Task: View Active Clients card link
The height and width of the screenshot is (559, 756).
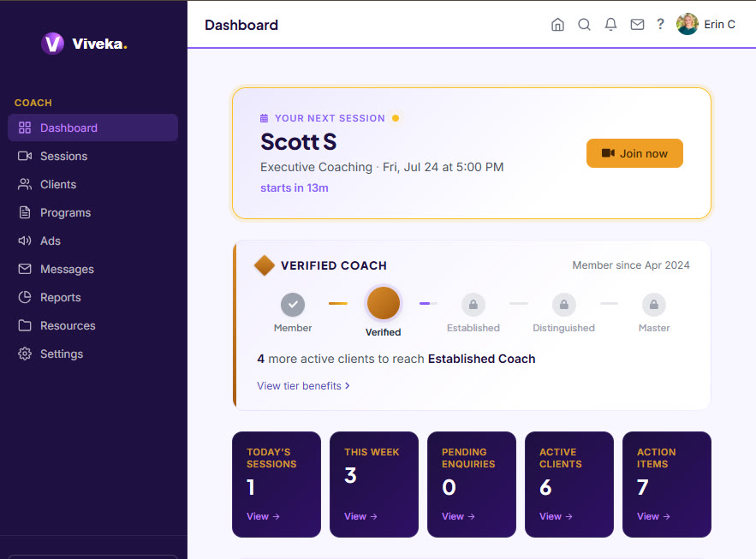Action: pos(556,516)
